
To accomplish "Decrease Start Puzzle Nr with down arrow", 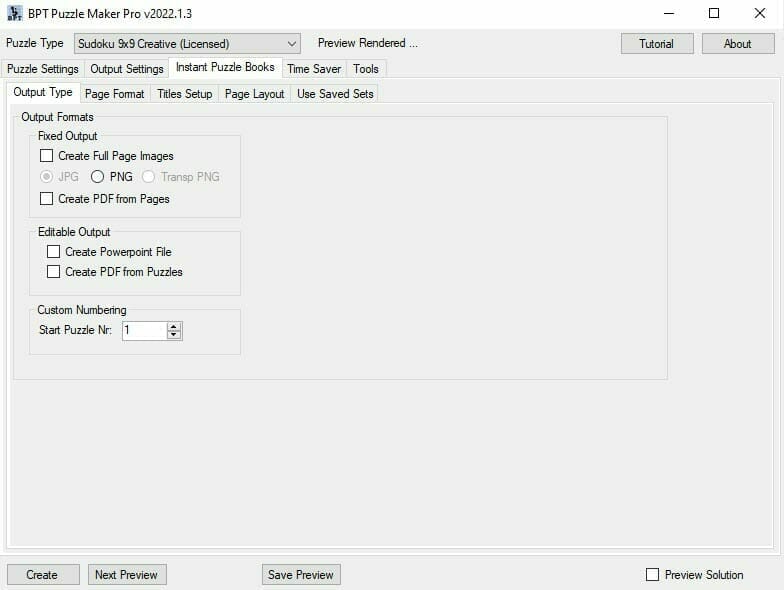I will point(174,335).
